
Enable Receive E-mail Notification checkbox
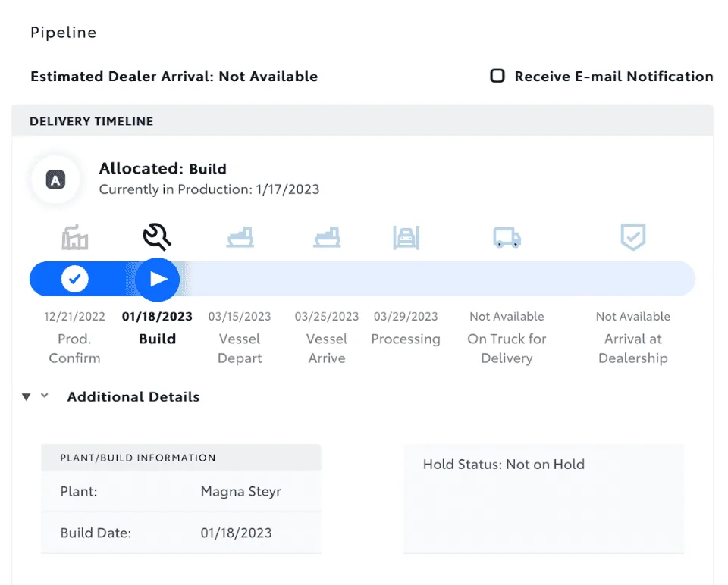(x=497, y=76)
